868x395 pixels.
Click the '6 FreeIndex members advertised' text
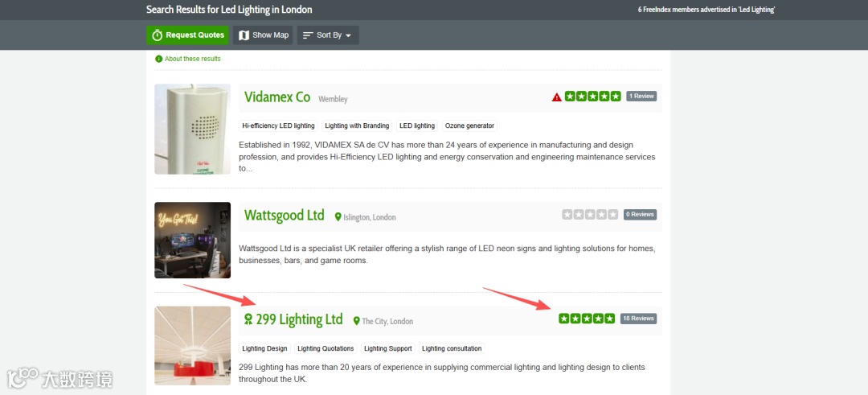pyautogui.click(x=706, y=10)
